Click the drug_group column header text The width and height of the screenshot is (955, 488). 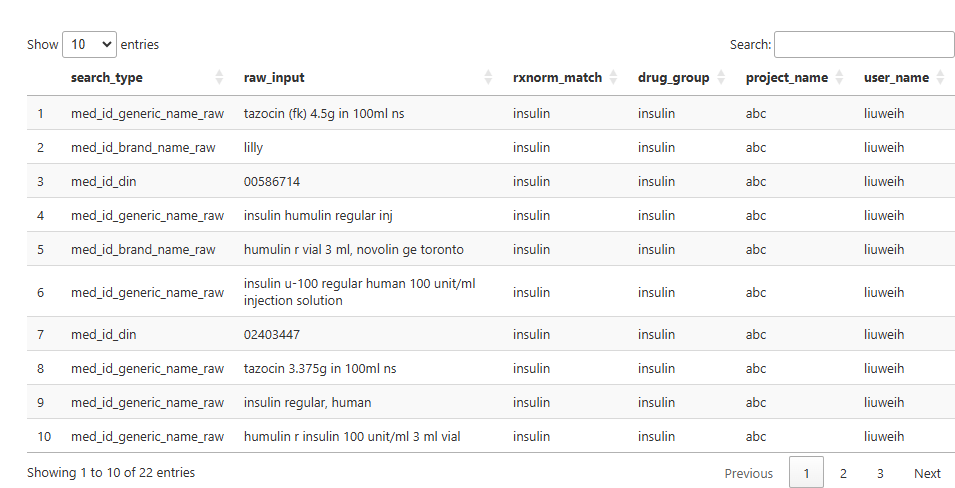click(673, 78)
